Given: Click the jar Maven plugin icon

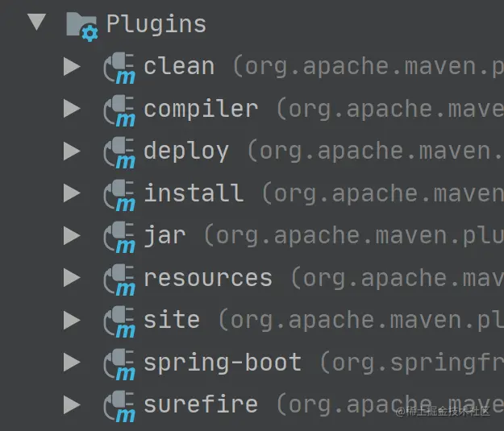Looking at the screenshot, I should (119, 238).
